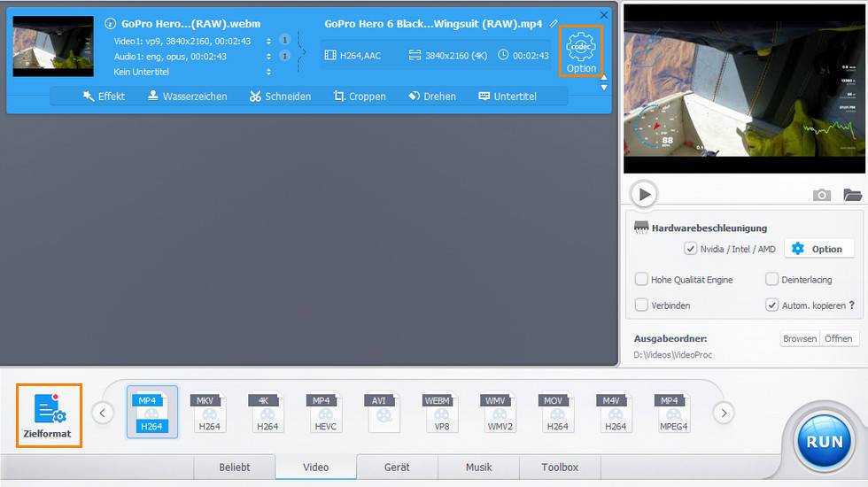This screenshot has width=868, height=487.
Task: Open the Video1 track selector arrows
Action: pos(268,42)
